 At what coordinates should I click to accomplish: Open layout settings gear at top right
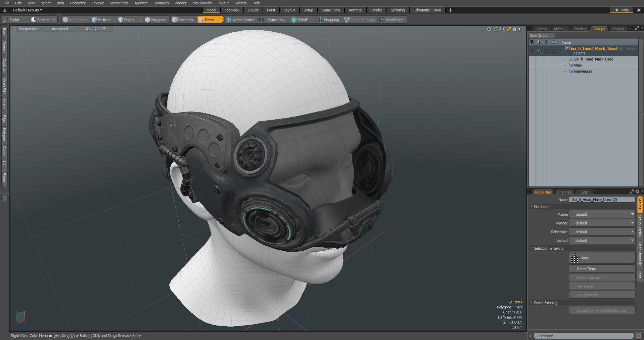[639, 10]
